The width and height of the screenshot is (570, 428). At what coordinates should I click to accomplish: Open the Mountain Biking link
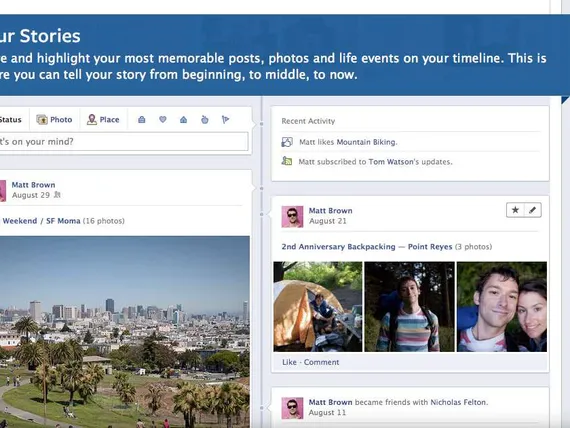[366, 142]
